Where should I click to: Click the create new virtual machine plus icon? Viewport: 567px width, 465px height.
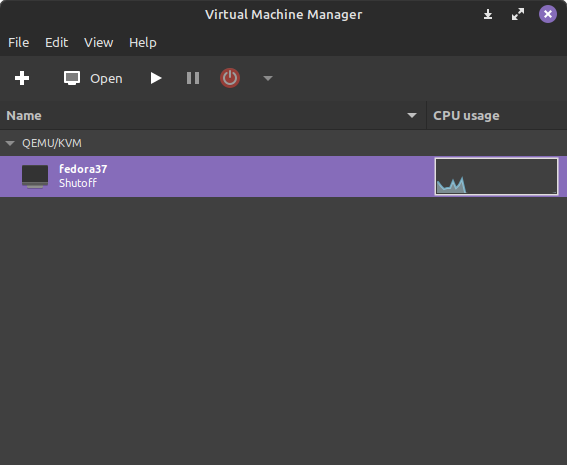(22, 78)
